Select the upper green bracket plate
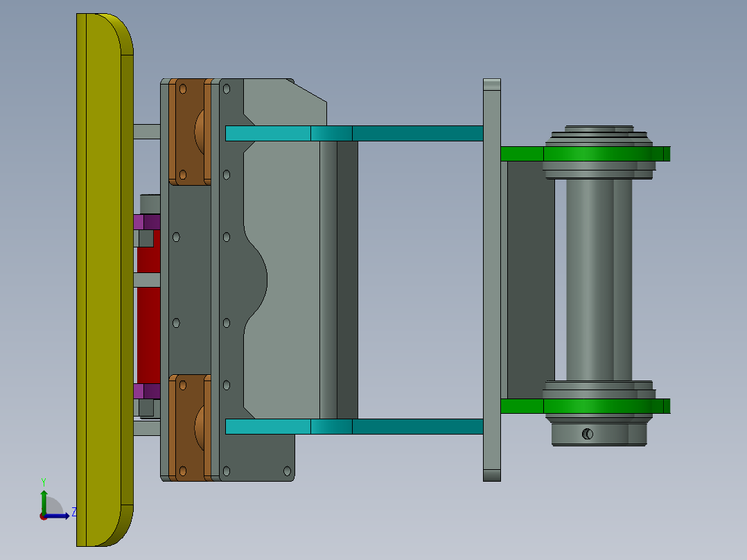 coord(586,154)
